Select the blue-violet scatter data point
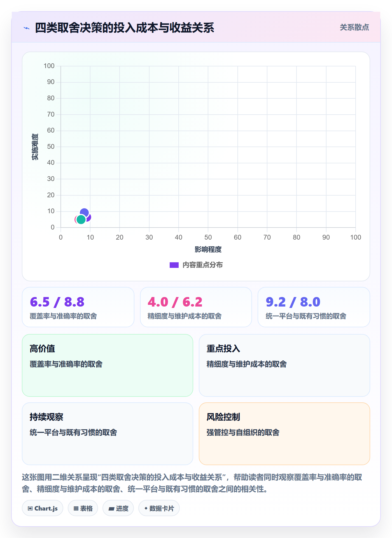The height and width of the screenshot is (538, 392). (x=84, y=213)
